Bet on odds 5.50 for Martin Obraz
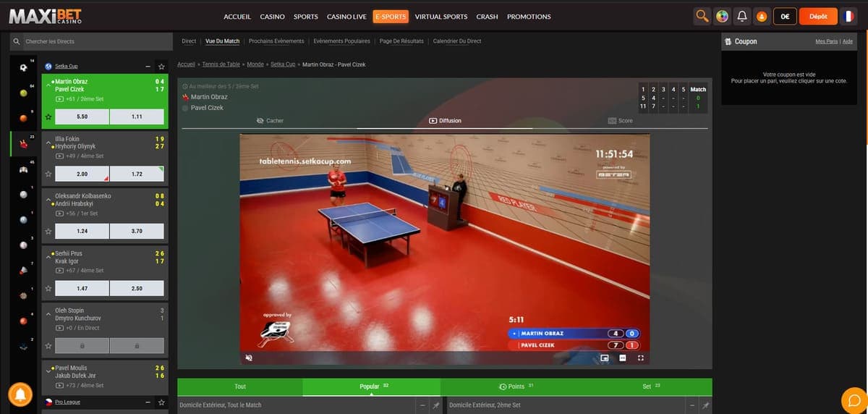 pos(82,117)
